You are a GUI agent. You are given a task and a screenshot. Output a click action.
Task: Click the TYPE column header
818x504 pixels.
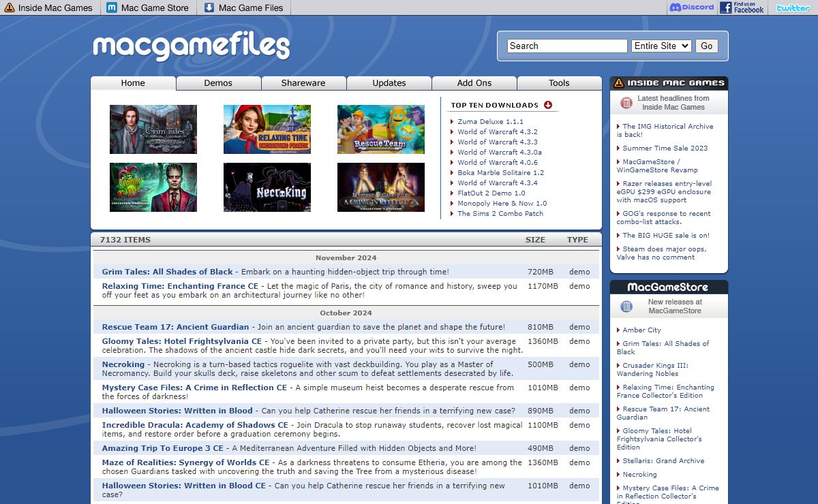[577, 240]
